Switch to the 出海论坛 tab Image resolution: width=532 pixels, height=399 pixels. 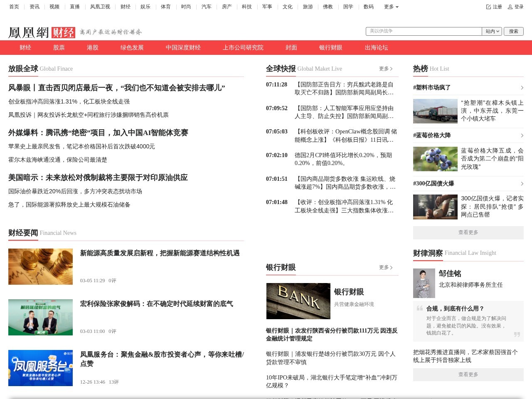pos(376,47)
